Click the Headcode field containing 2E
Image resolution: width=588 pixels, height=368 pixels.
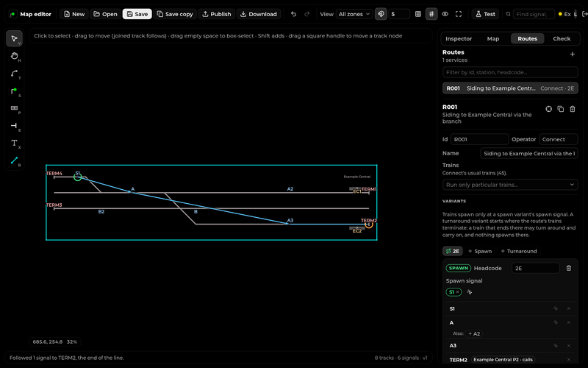(536, 268)
